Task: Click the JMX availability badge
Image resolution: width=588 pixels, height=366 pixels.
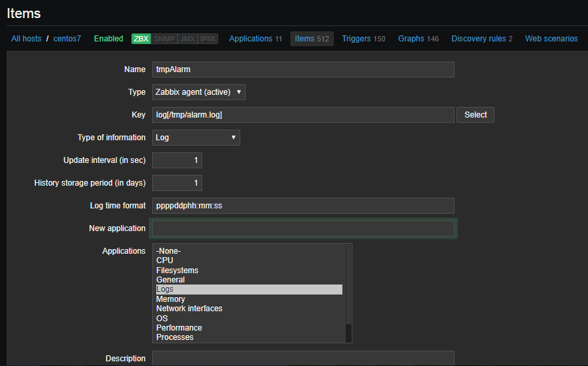Action: tap(188, 39)
